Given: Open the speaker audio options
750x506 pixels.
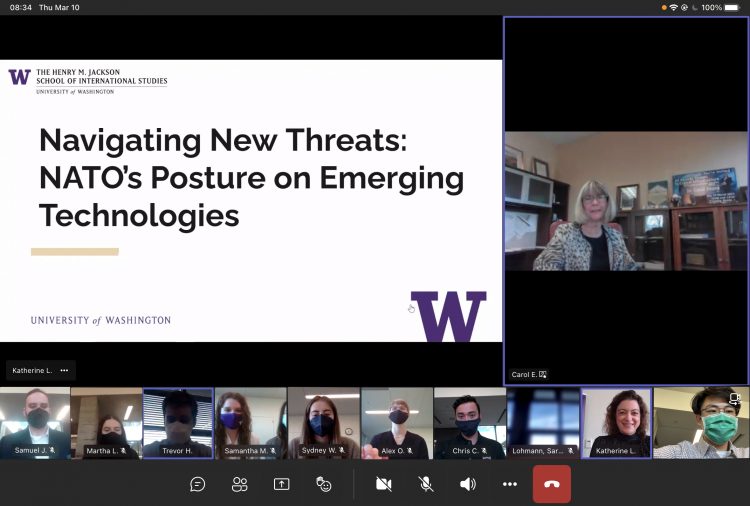Looking at the screenshot, I should (x=467, y=484).
